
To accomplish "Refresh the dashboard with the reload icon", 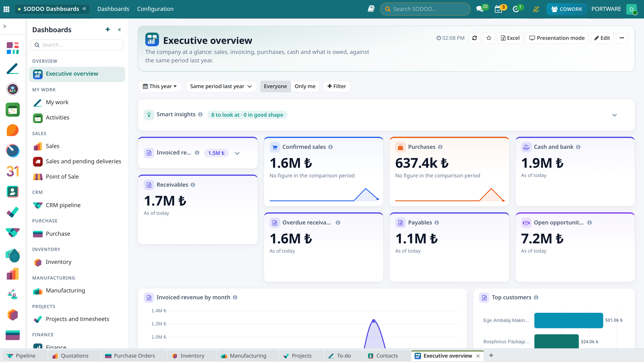I will point(474,38).
